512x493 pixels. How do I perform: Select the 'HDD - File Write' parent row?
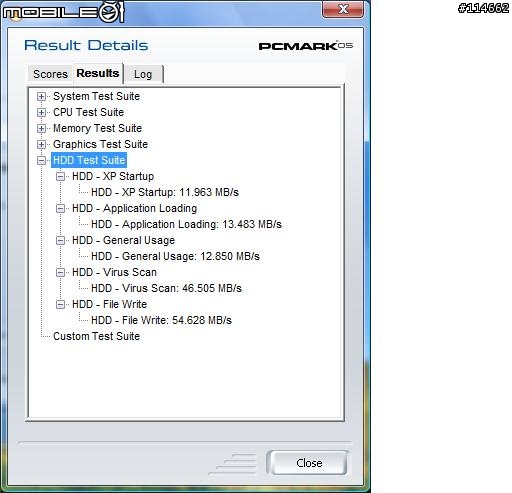point(109,304)
